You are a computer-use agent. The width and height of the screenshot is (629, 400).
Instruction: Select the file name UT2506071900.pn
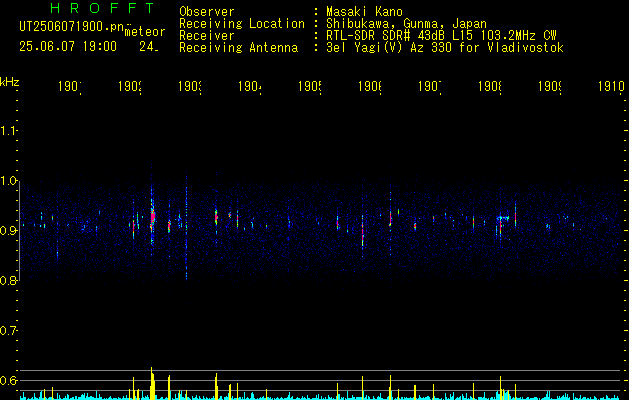coord(72,27)
